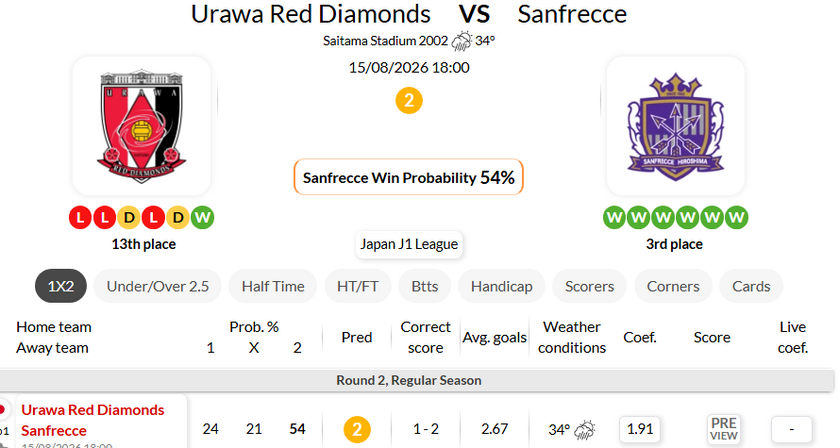Click the PRE VIEW button in Score column
Screen dimensions: 840x448
click(723, 429)
